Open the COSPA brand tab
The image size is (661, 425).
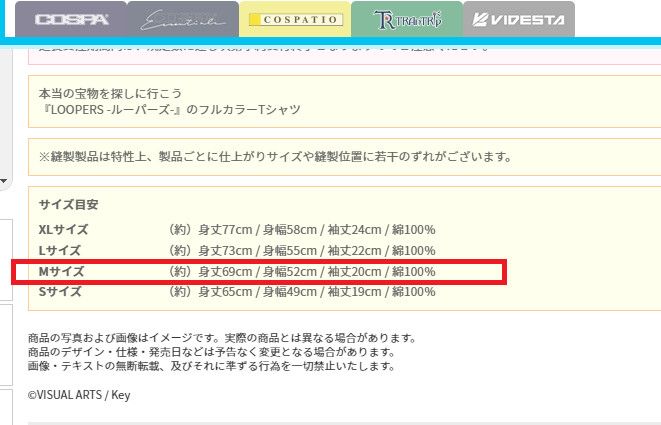point(71,19)
